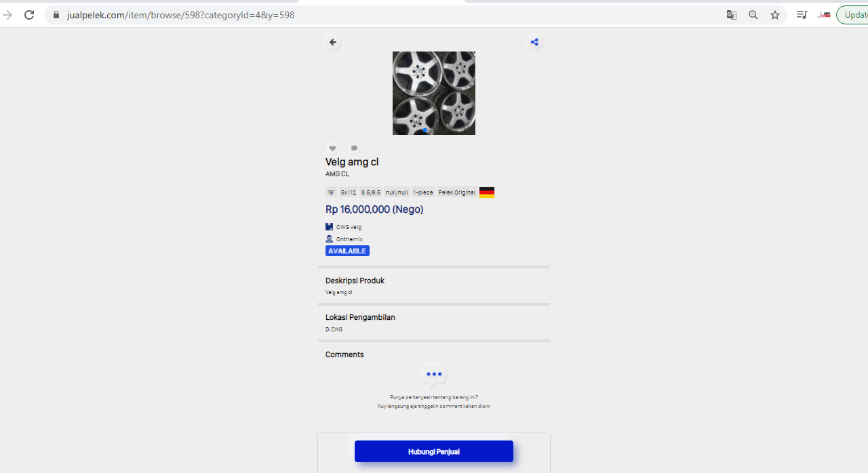Bookmark this page with the star icon

(775, 15)
